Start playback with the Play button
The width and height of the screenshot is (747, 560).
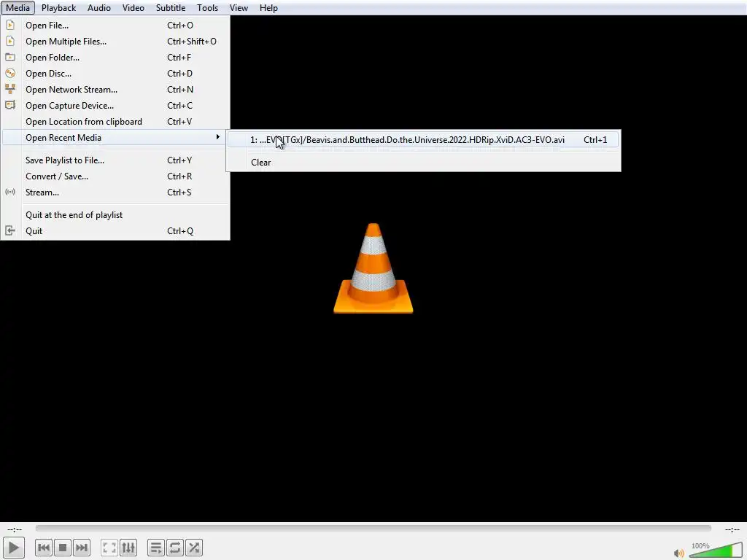coord(14,548)
